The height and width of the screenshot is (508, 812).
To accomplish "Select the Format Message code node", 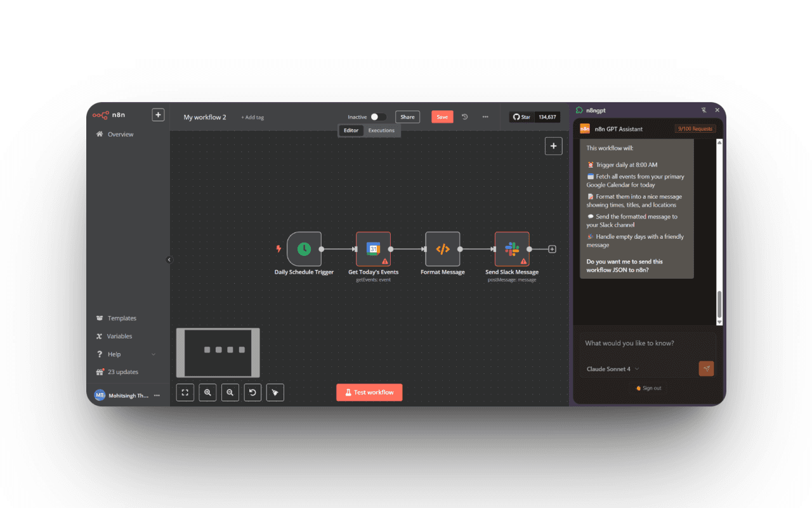I will [x=442, y=249].
